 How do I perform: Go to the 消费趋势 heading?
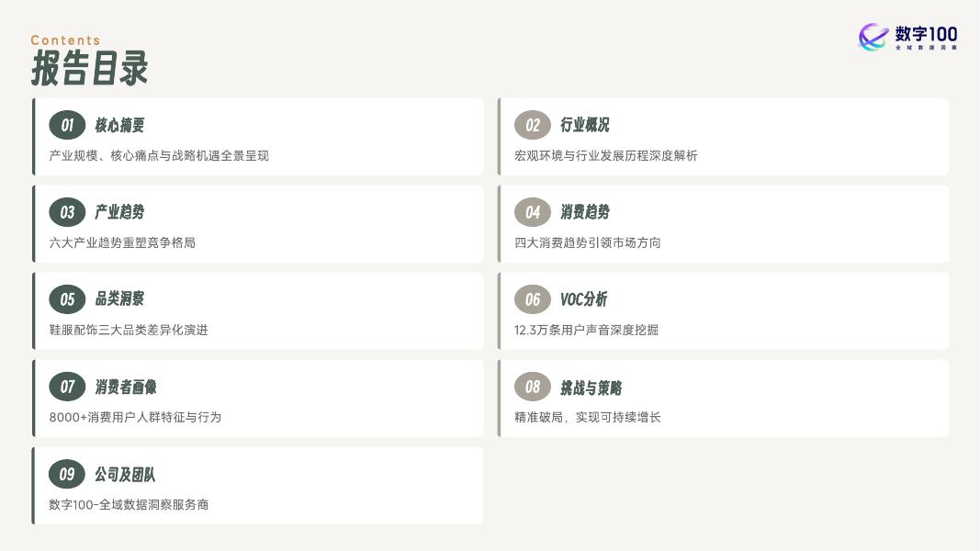pyautogui.click(x=585, y=212)
